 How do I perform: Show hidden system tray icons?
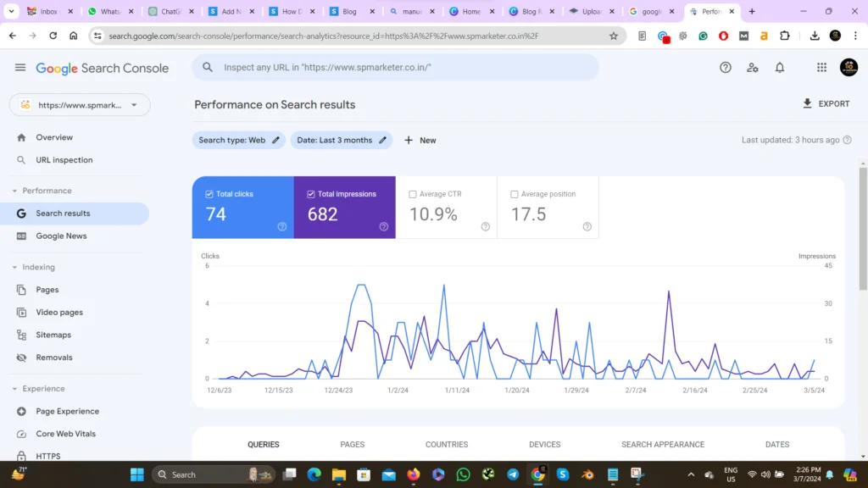tap(691, 474)
